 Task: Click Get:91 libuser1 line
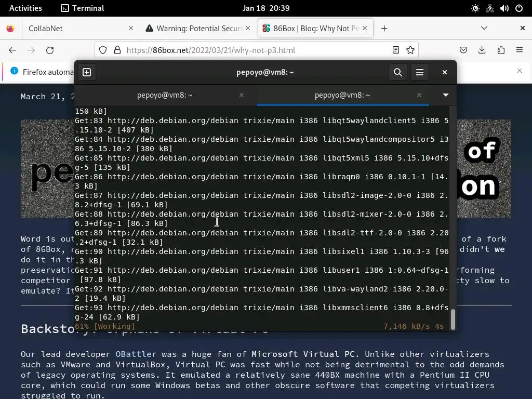(x=262, y=275)
